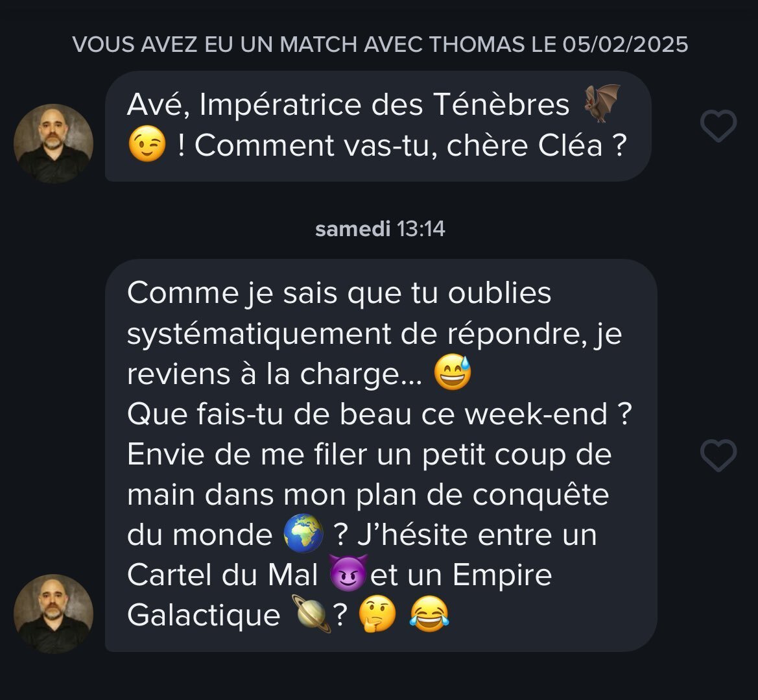This screenshot has height=700, width=758.
Task: Select the "Que fais-tu de beau ce week-end ?" line
Action: click(379, 414)
